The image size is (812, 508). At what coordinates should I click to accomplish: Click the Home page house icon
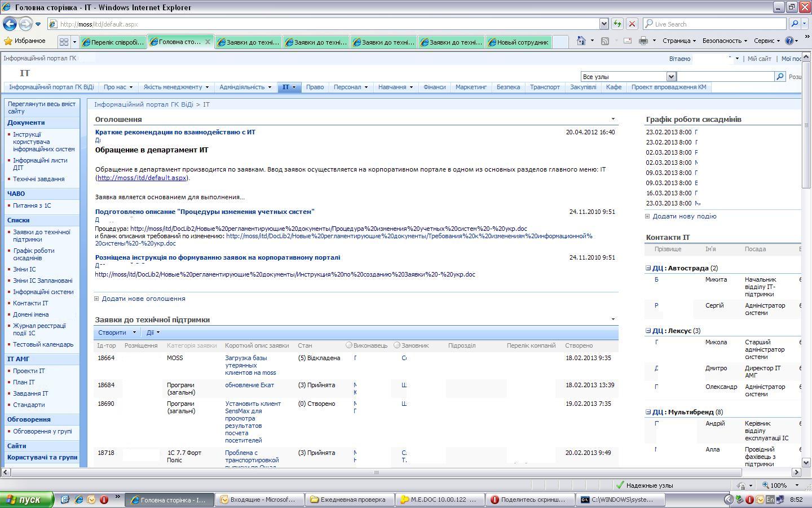click(x=581, y=41)
